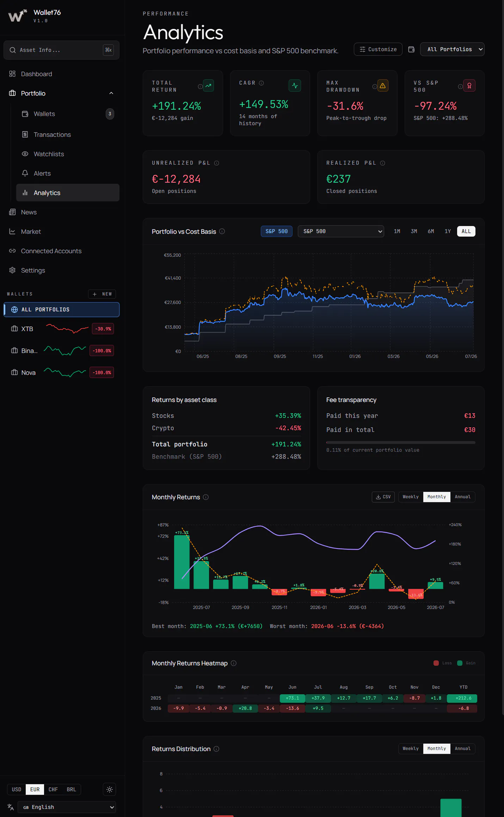Open the XTB wallet
This screenshot has width=504, height=817.
(62, 329)
